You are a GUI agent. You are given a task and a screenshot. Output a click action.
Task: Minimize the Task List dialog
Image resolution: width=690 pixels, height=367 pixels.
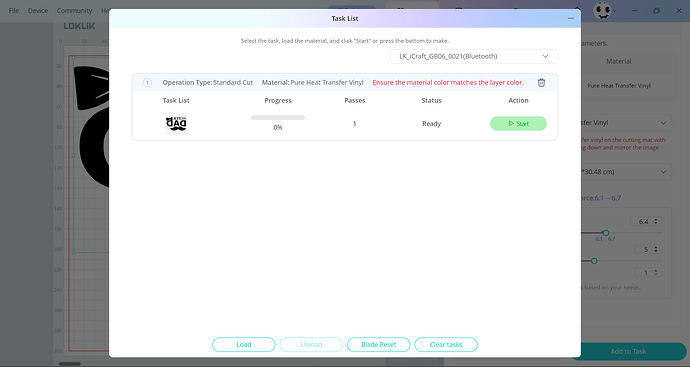tap(571, 18)
